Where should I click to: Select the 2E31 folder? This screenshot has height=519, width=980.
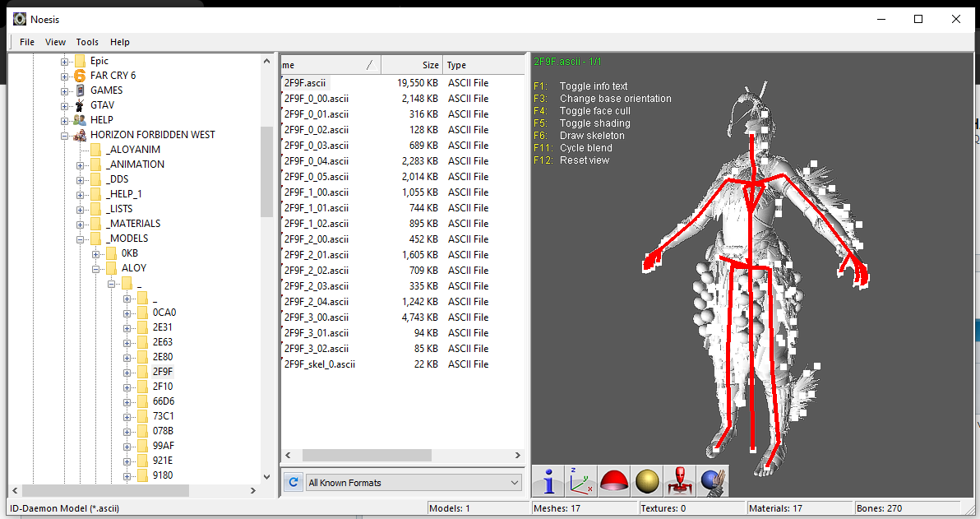pos(162,327)
